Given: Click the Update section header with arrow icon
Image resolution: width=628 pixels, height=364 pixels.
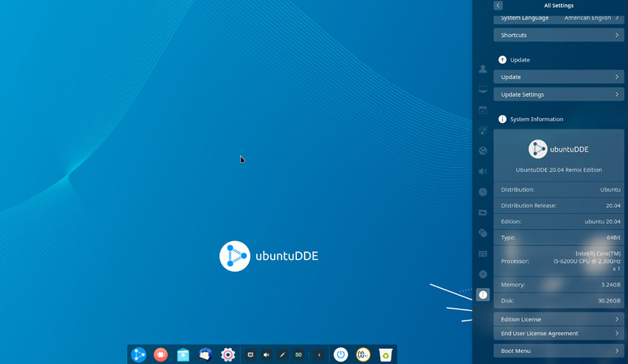Looking at the screenshot, I should coord(514,60).
